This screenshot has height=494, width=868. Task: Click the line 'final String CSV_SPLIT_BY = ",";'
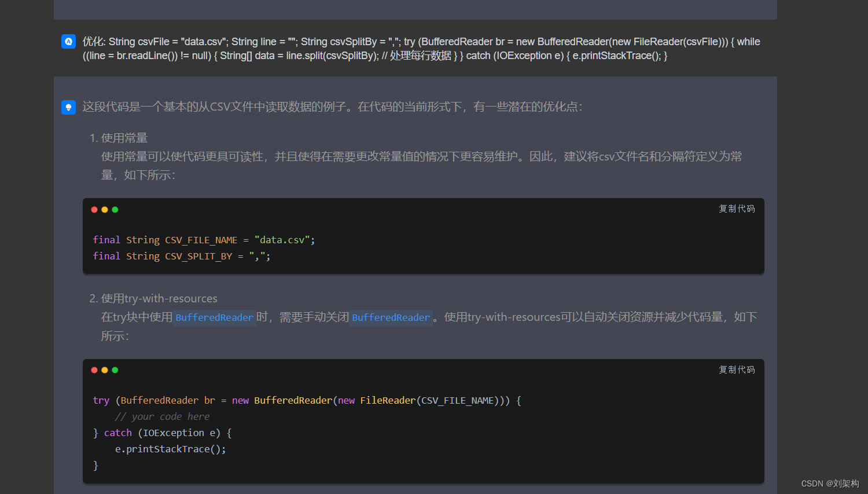click(x=182, y=256)
